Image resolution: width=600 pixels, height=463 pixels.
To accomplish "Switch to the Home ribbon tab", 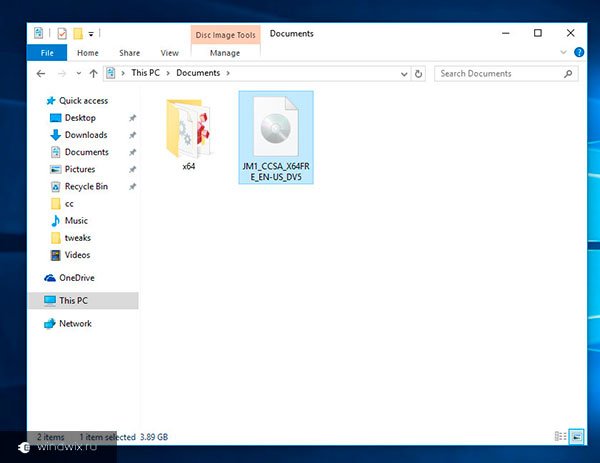I will point(88,53).
